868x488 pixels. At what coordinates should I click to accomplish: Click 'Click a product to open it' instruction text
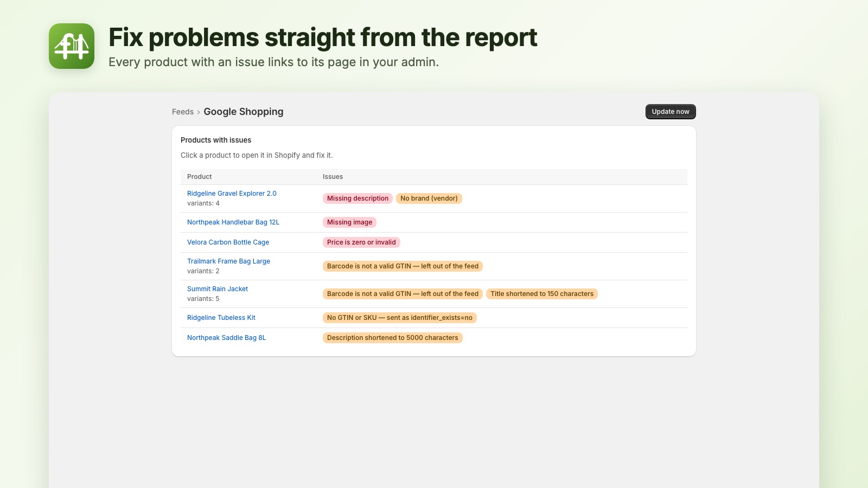click(x=257, y=155)
